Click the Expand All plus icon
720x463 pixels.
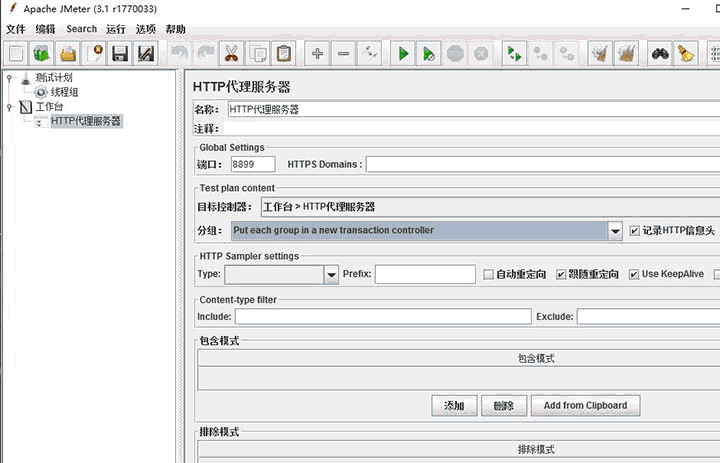[x=317, y=54]
